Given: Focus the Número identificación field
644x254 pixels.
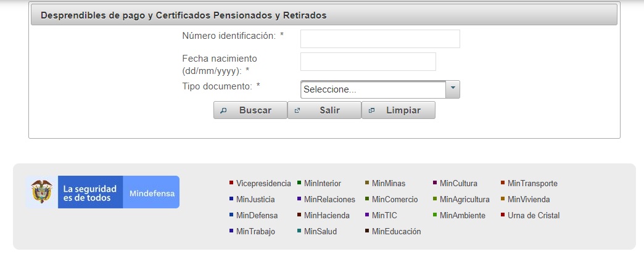Looking at the screenshot, I should [x=380, y=39].
